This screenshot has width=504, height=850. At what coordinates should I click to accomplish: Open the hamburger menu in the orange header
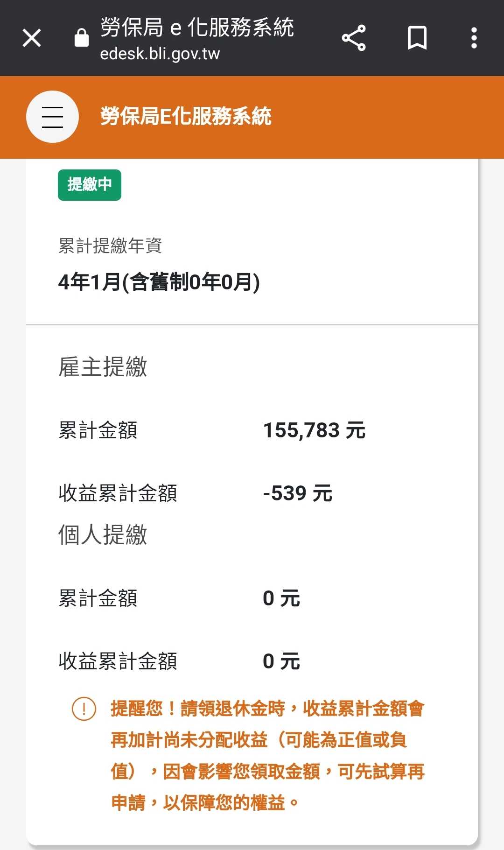pyautogui.click(x=52, y=116)
